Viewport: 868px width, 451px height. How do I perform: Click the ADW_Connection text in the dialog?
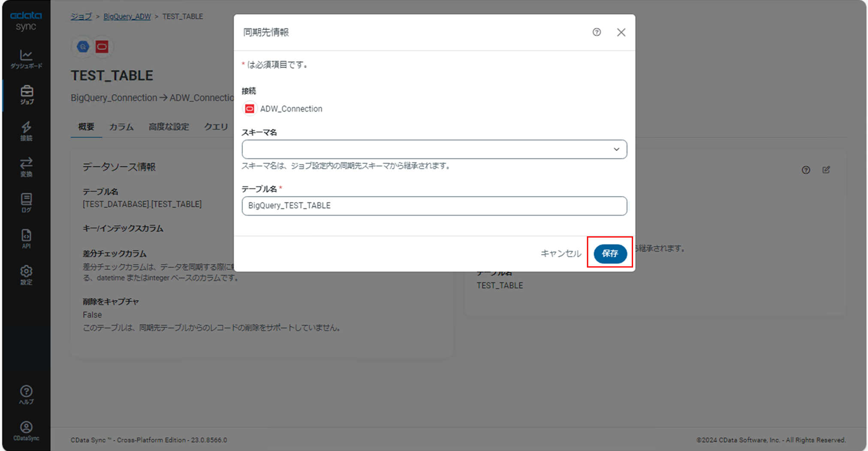(x=291, y=109)
